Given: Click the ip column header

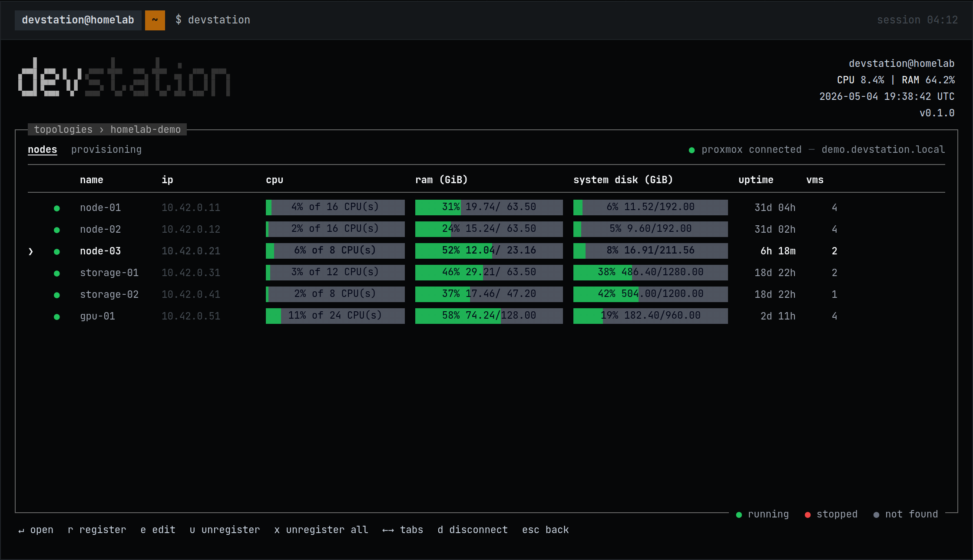Looking at the screenshot, I should pos(168,180).
